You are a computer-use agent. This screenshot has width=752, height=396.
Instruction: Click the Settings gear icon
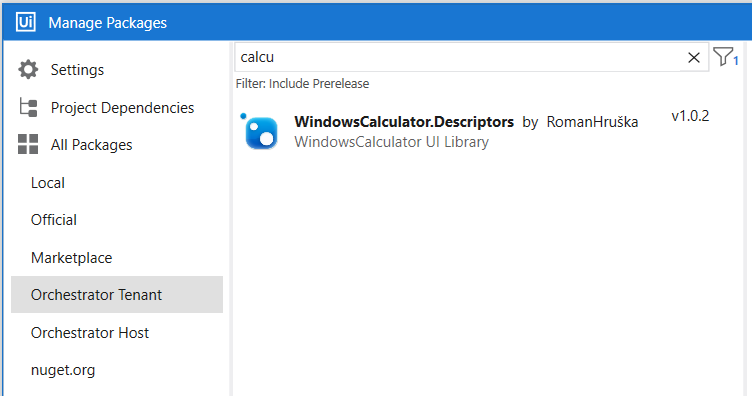pos(28,70)
